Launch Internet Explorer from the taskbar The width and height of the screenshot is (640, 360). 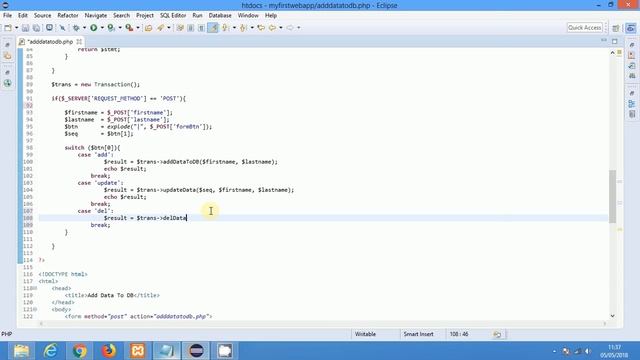[x=51, y=351]
